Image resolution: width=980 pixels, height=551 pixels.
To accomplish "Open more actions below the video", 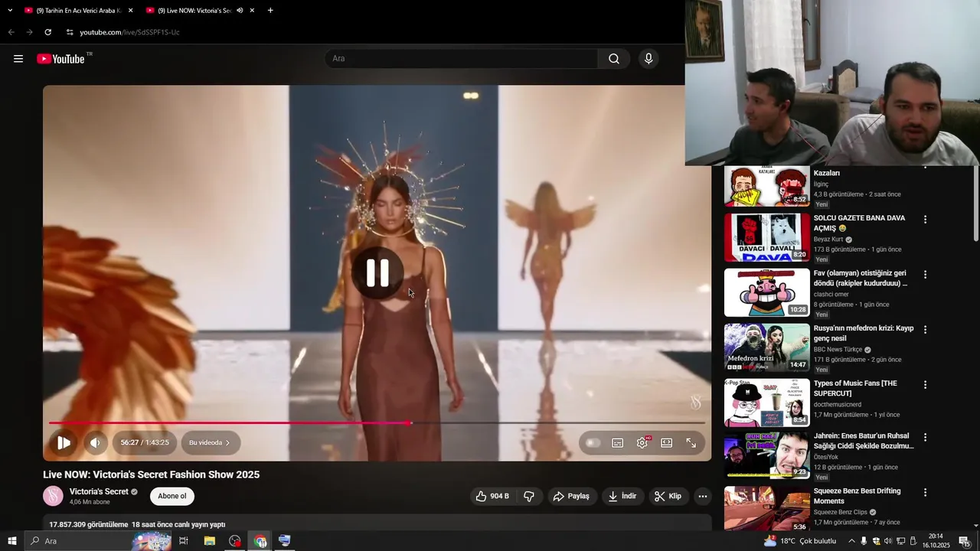I will point(702,496).
